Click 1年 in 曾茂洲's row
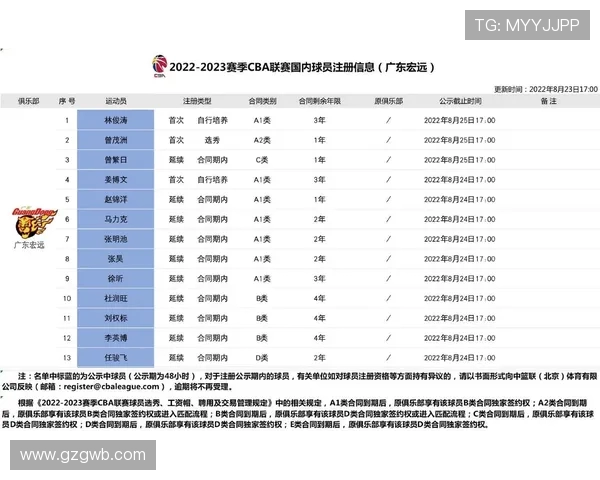Screen dimensions: 600x480 point(320,140)
